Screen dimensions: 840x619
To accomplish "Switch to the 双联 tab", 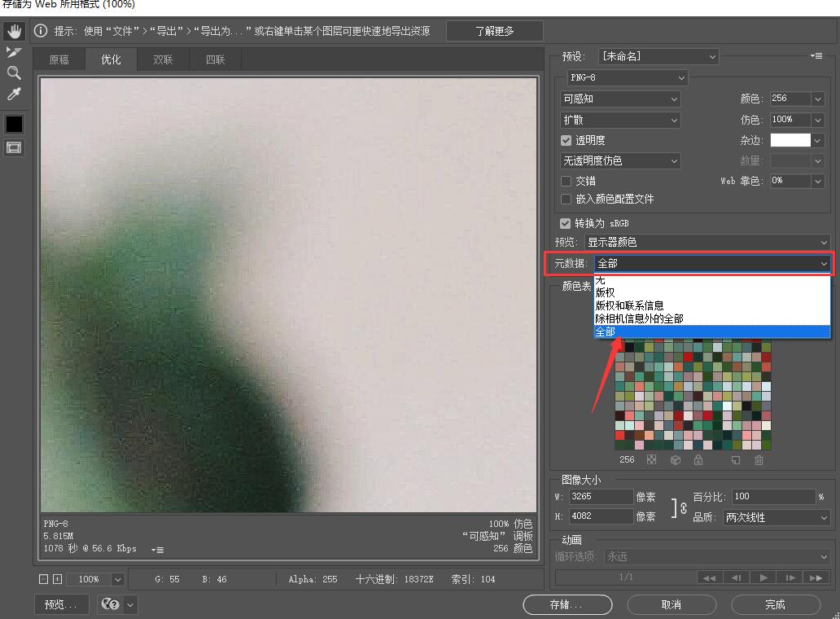I will pos(163,59).
